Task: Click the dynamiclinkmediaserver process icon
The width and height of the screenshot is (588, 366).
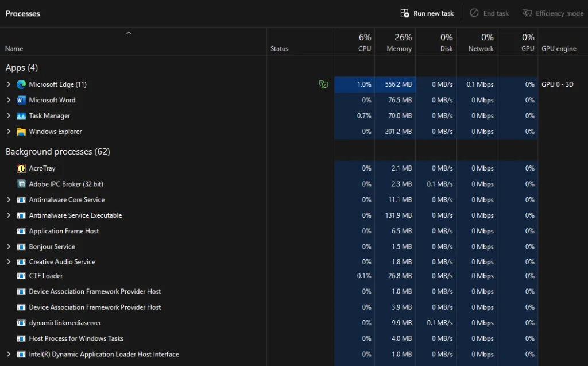Action: [x=21, y=322]
